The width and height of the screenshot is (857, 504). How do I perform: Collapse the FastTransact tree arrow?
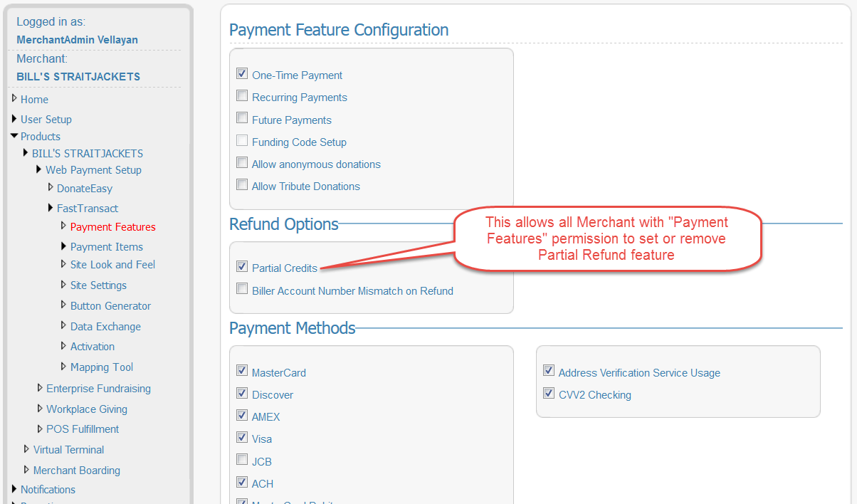[x=51, y=208]
